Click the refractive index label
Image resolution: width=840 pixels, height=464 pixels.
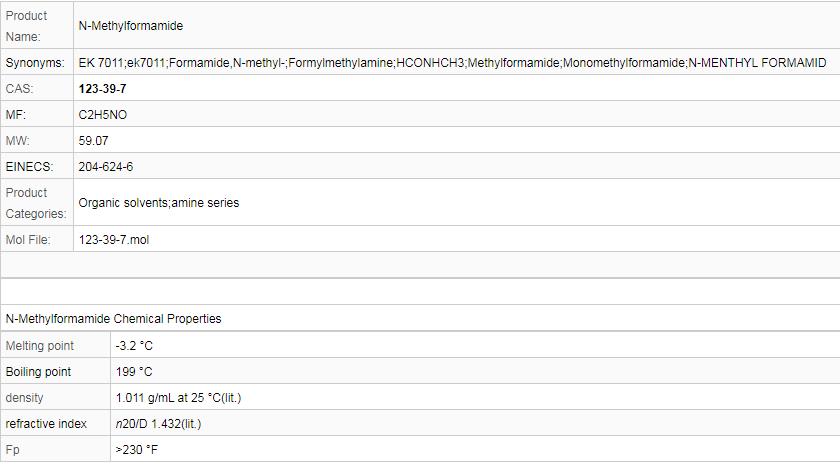[x=46, y=424]
